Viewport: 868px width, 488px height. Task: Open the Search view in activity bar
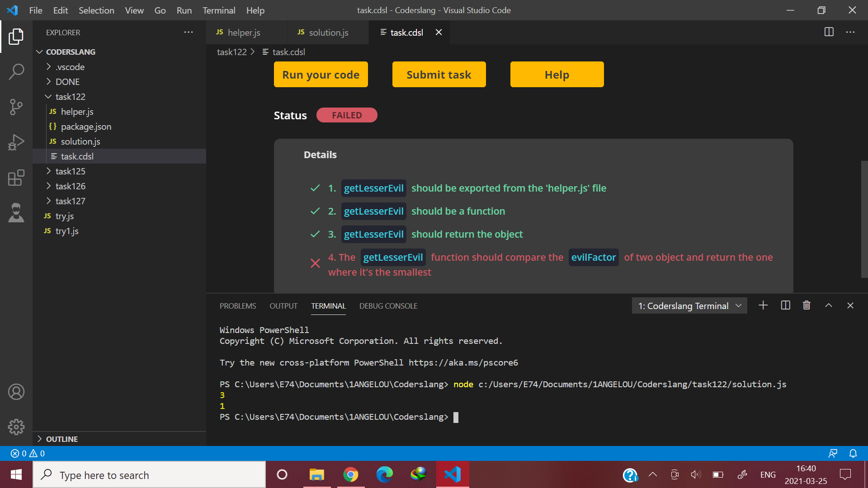tap(16, 72)
